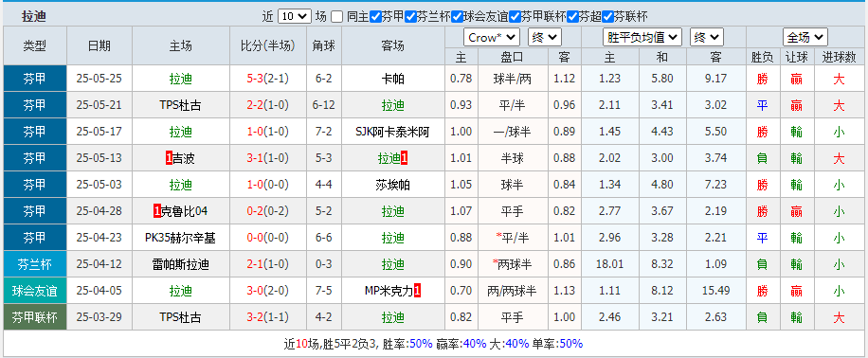Click the corner count 0-3
Viewport: 868px width, 358px height.
pyautogui.click(x=324, y=264)
